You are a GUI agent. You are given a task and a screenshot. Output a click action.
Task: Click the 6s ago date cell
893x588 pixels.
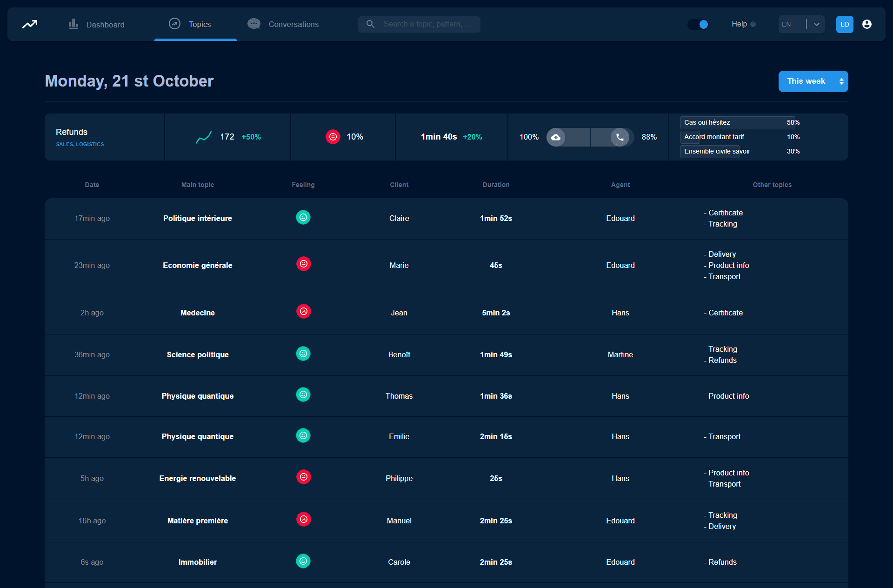pos(92,562)
